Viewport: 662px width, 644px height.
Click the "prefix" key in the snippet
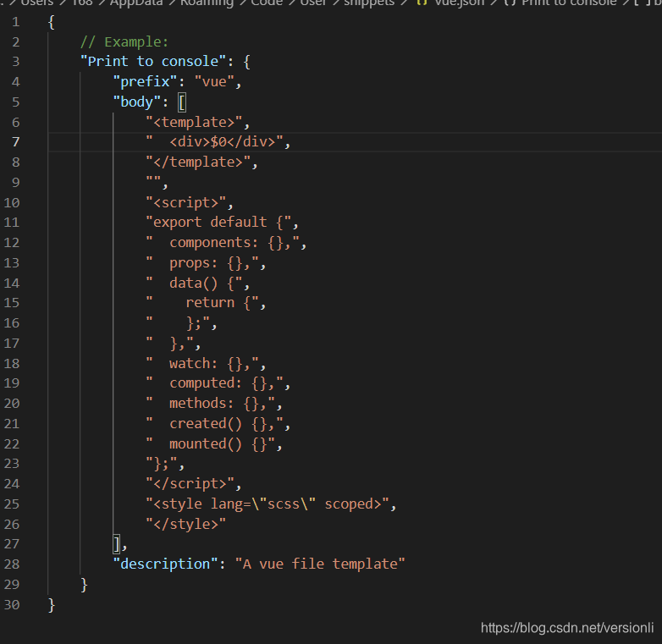[x=145, y=81]
